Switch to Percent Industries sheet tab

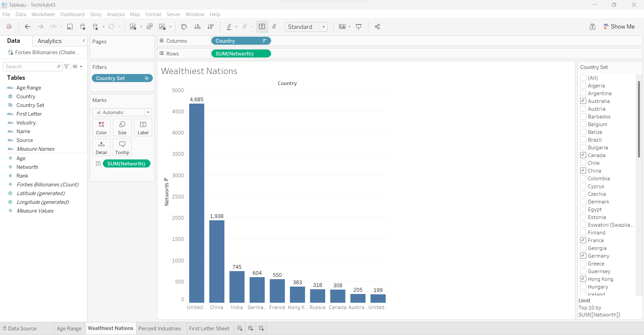click(x=160, y=328)
